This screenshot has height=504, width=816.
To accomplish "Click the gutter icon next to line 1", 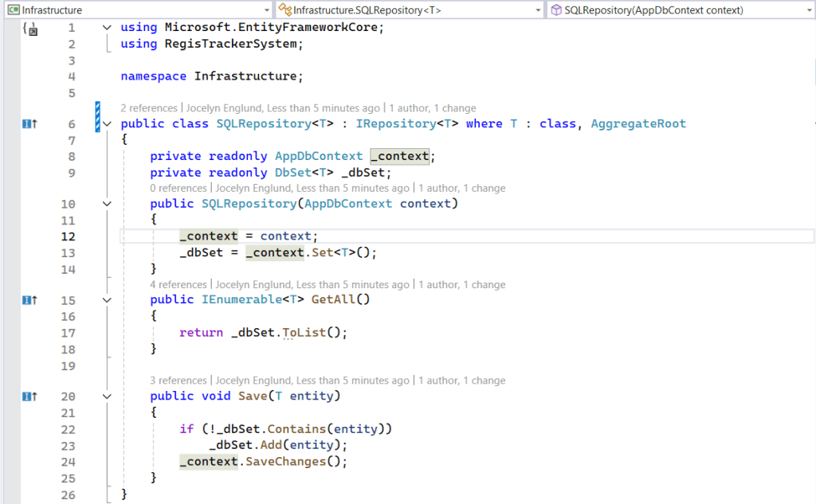I will 30,29.
